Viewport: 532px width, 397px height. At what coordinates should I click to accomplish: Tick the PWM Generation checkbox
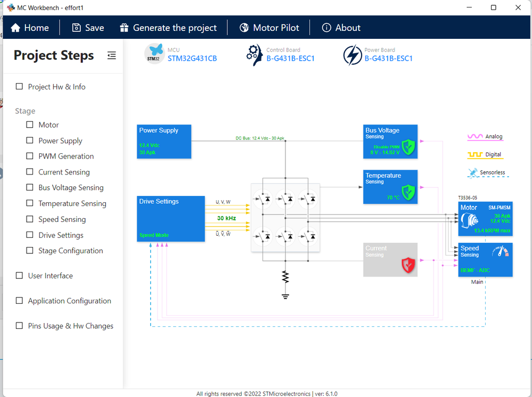tap(30, 156)
